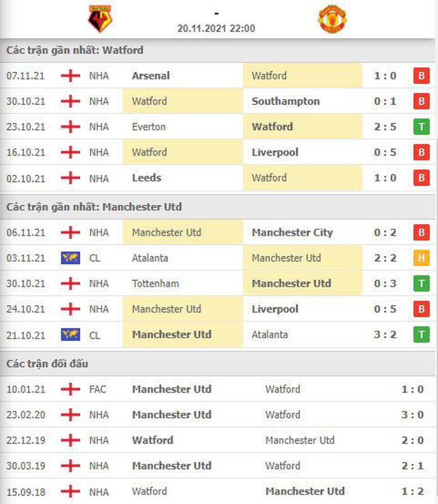Image resolution: width=438 pixels, height=504 pixels.
Task: Click red B badge for Manchester City match
Action: point(421,233)
